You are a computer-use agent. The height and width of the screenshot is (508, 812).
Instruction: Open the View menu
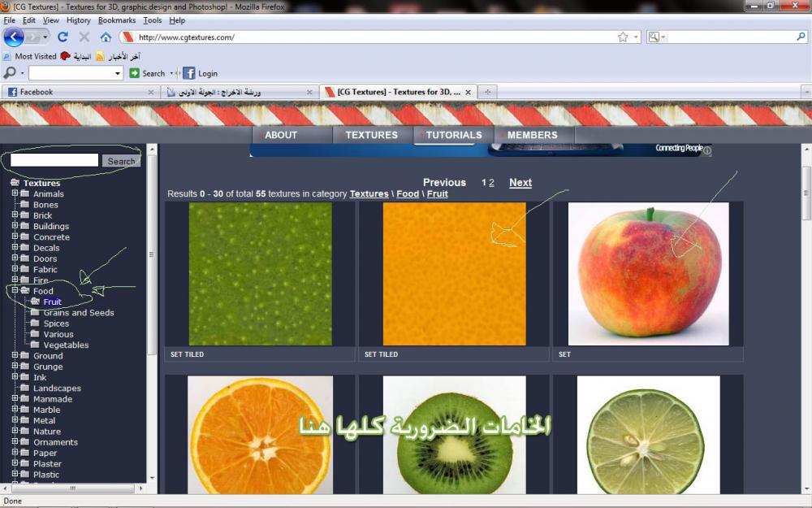50,20
